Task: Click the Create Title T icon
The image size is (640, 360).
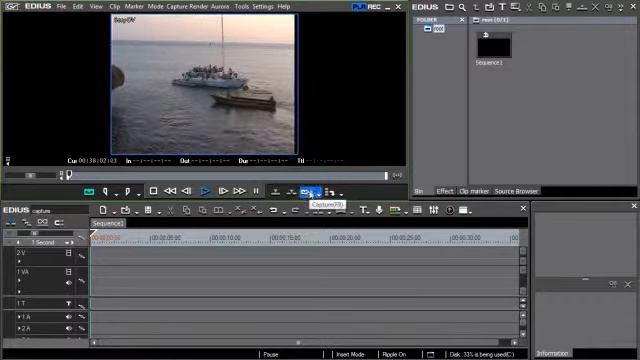Action: (x=362, y=210)
